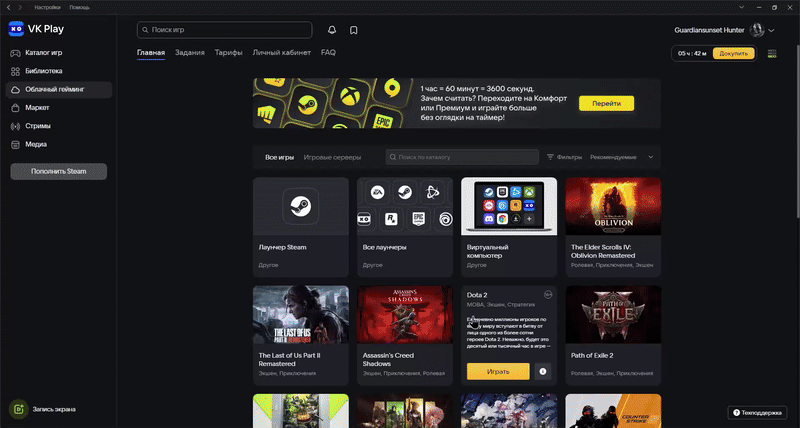Screen dimensions: 800x428
Task: Click the Докупить button
Action: [x=734, y=54]
